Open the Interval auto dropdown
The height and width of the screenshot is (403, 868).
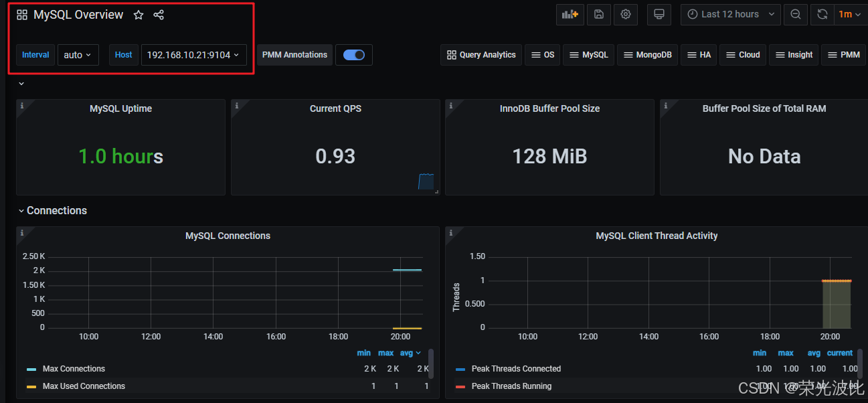(x=78, y=55)
